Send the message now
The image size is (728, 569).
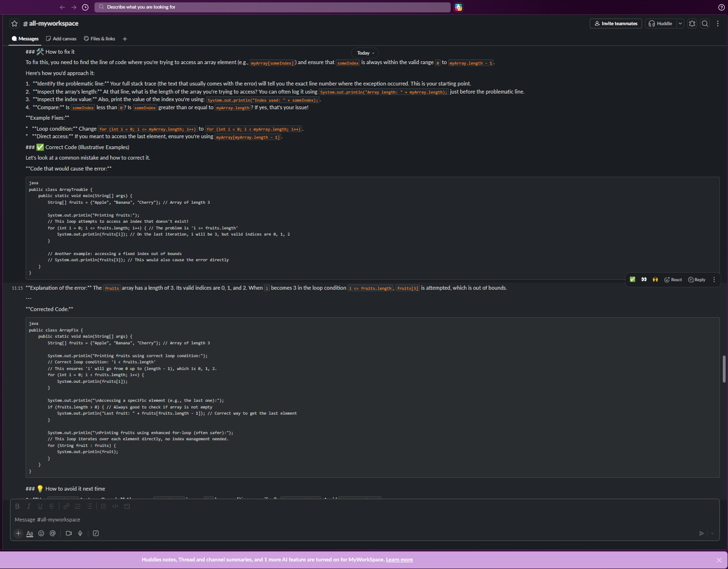[702, 533]
